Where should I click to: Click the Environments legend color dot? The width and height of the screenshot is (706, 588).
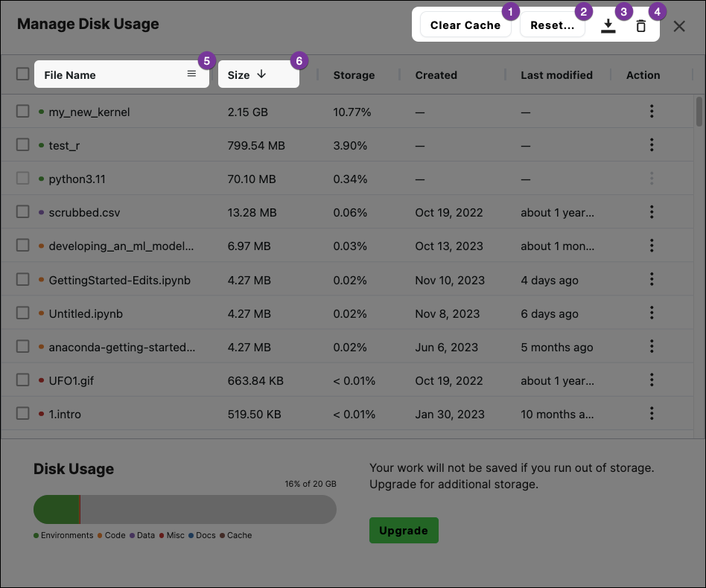click(36, 535)
